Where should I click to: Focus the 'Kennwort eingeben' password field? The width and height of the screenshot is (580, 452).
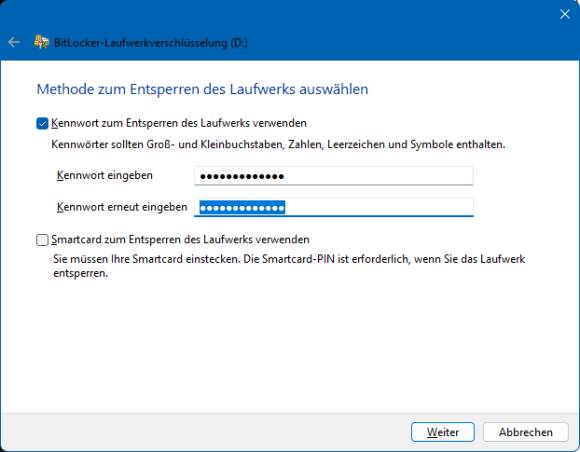[x=334, y=176]
